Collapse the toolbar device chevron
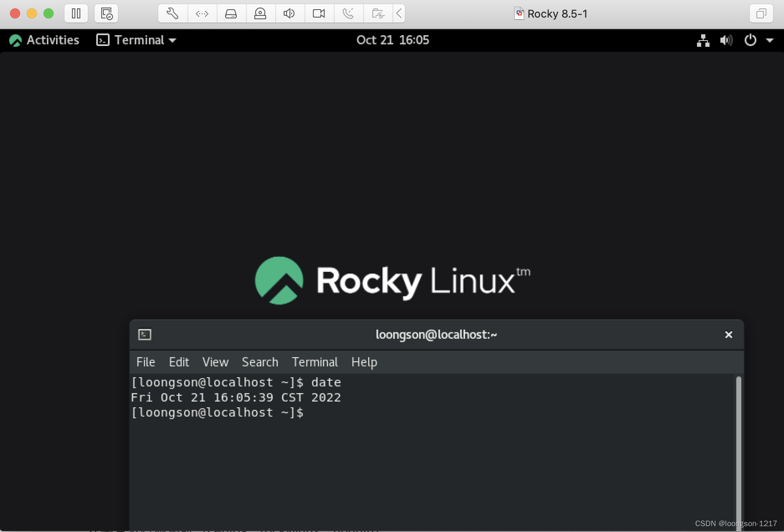Screen dimensions: 784x532 [399, 13]
